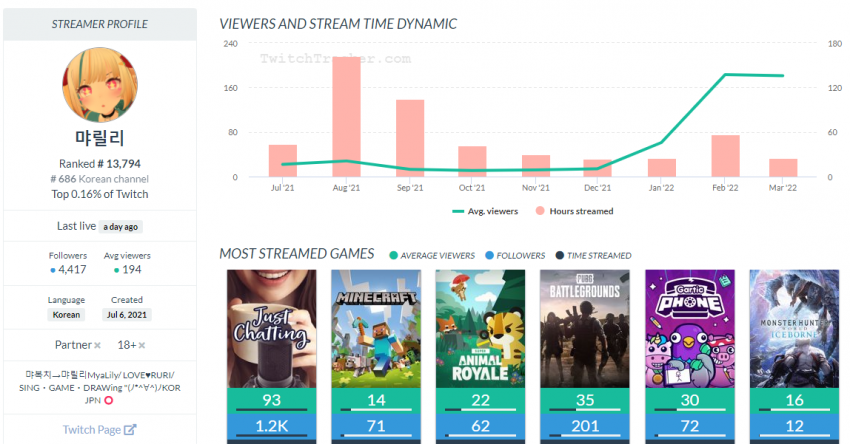This screenshot has width=850, height=444.
Task: Click the streamer name 먀릴리
Action: point(100,138)
